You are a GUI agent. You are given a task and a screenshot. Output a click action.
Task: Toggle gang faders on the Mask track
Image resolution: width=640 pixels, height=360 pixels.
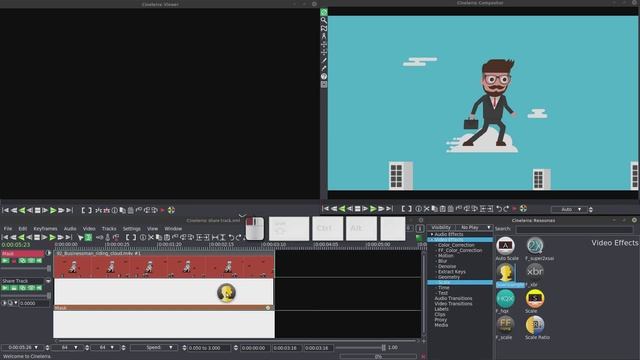[x=22, y=260]
